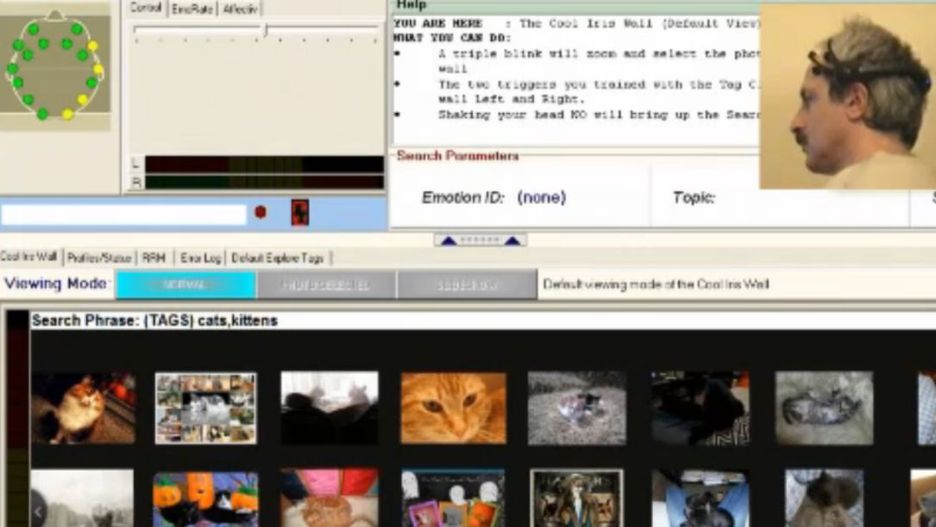
Task: Switch to the Affectiv tab
Action: tap(240, 9)
